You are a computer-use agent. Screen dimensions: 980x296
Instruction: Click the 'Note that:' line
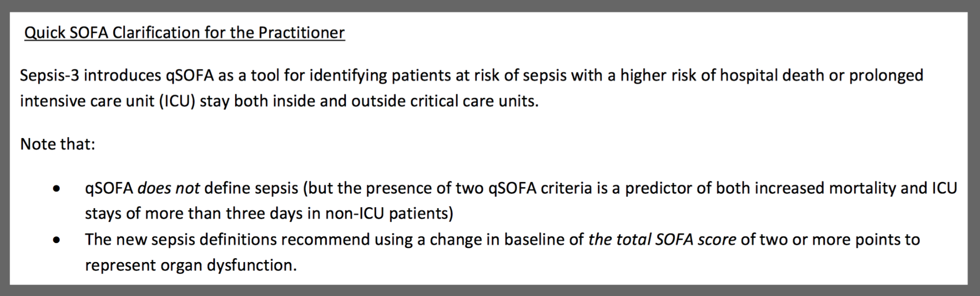(58, 144)
